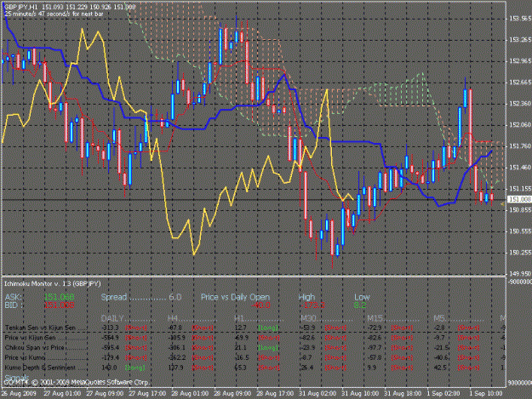Click the '31 Aug 18:00' time axis label
Viewport: 532px width, 399px height.
coord(403,394)
